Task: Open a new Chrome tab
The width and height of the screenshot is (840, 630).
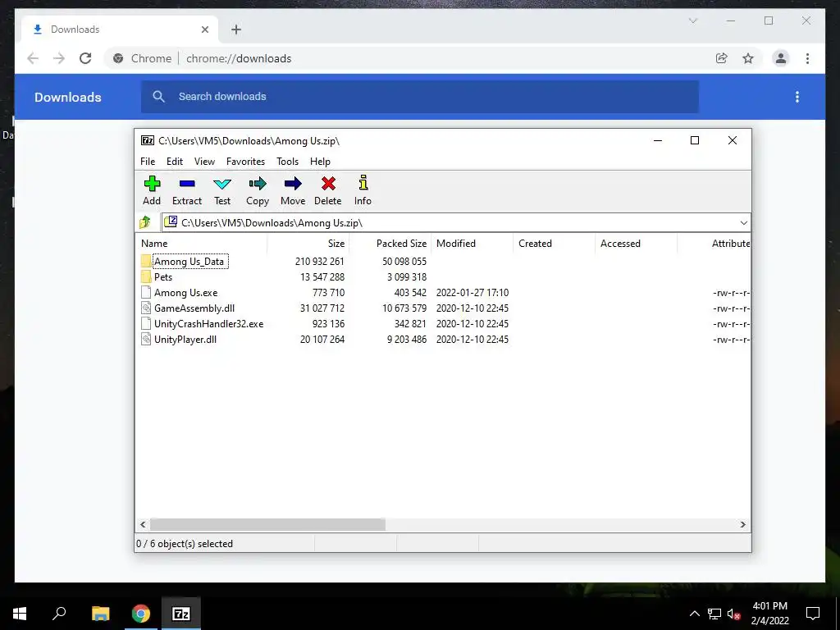Action: coord(235,30)
